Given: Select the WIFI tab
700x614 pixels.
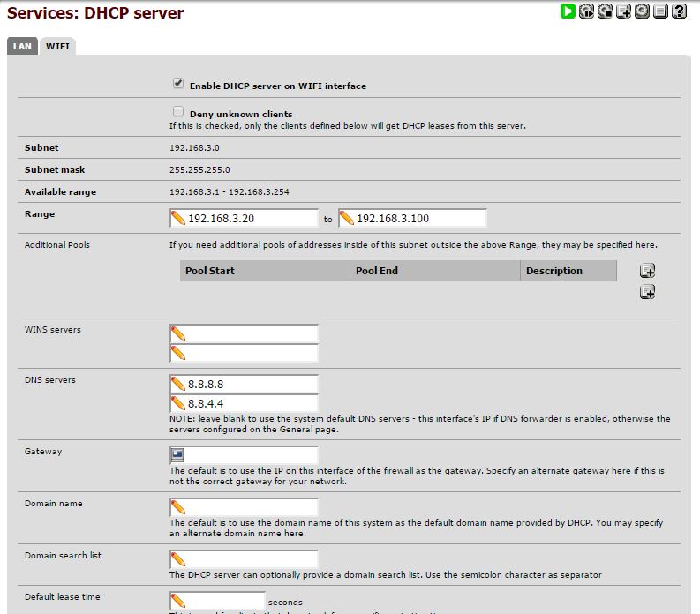Looking at the screenshot, I should (58, 46).
